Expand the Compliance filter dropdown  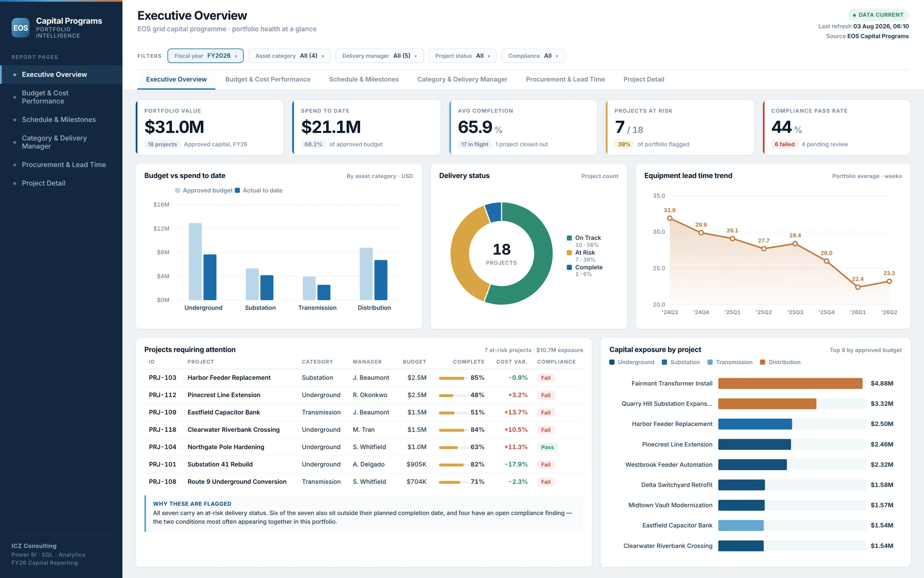(x=533, y=56)
